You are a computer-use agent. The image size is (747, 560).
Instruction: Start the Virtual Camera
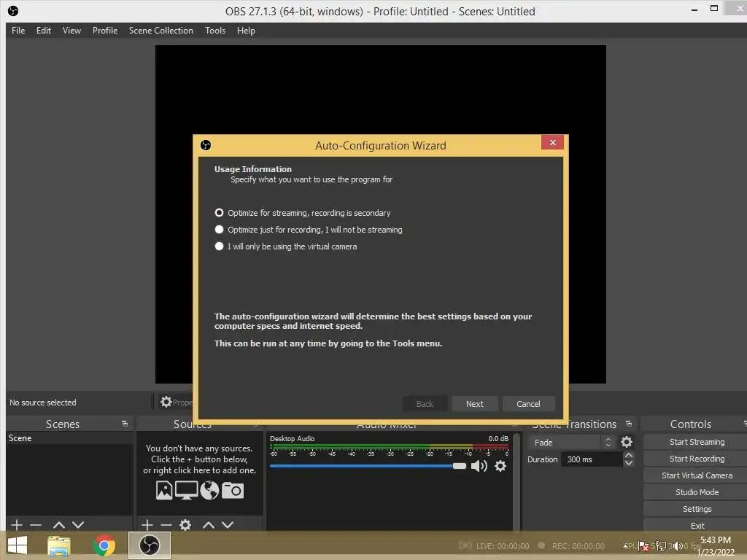point(697,475)
